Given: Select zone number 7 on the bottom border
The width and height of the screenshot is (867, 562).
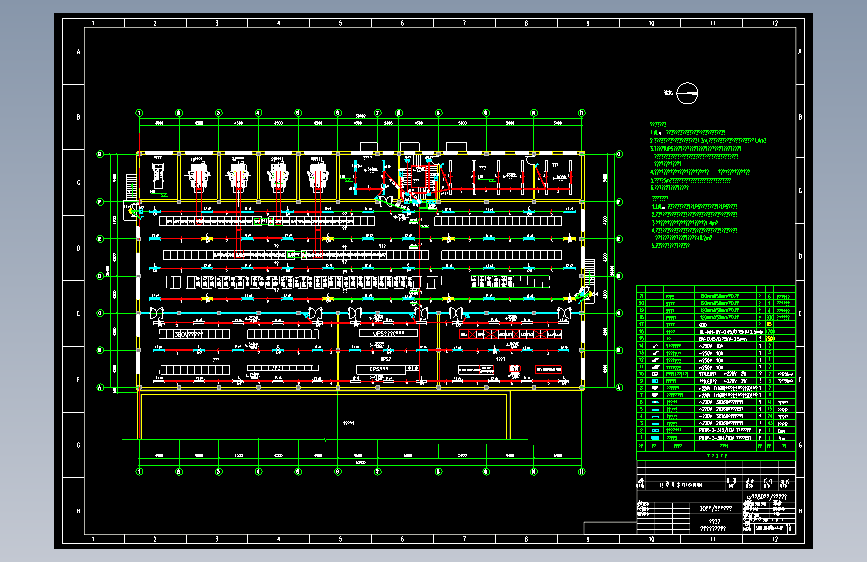Looking at the screenshot, I should [464, 539].
